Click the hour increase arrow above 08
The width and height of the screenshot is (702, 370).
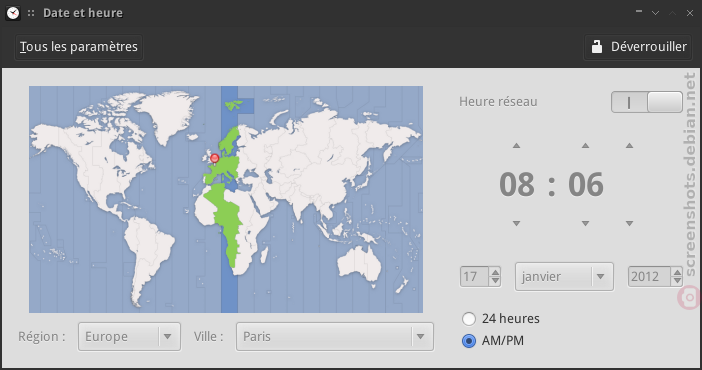516,146
